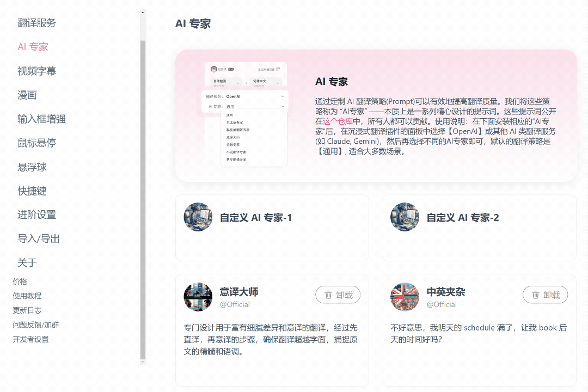Go to 视频字幕 settings

36,71
